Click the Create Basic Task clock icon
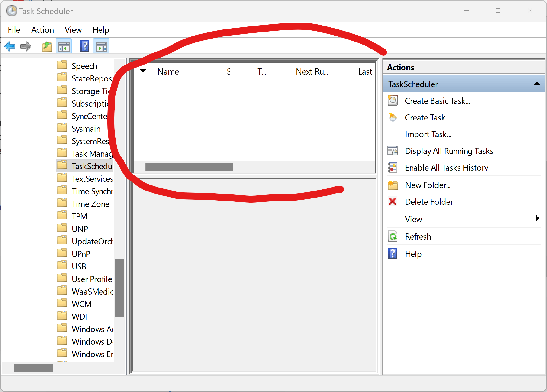Screen dimensions: 547x392 393,100
